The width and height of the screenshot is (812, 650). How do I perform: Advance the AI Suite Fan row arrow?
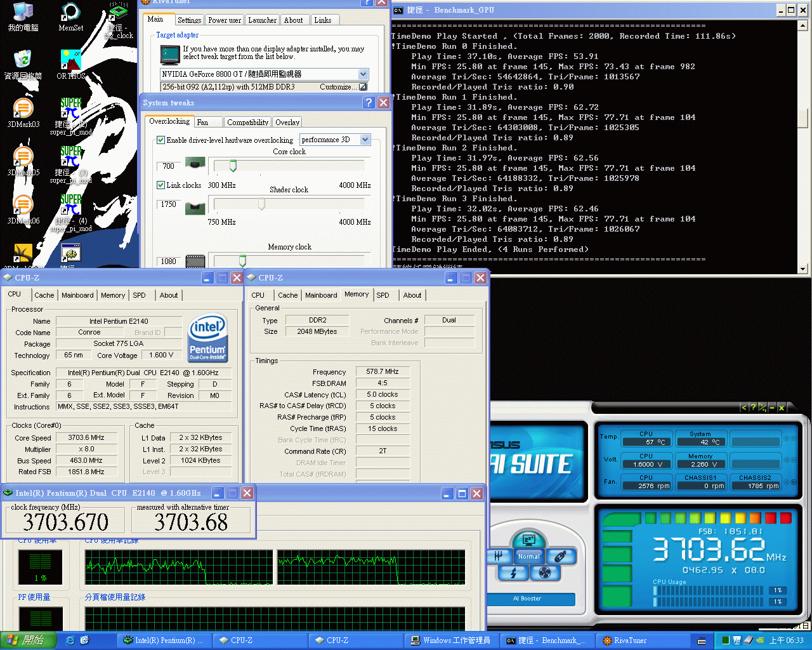pos(794,483)
